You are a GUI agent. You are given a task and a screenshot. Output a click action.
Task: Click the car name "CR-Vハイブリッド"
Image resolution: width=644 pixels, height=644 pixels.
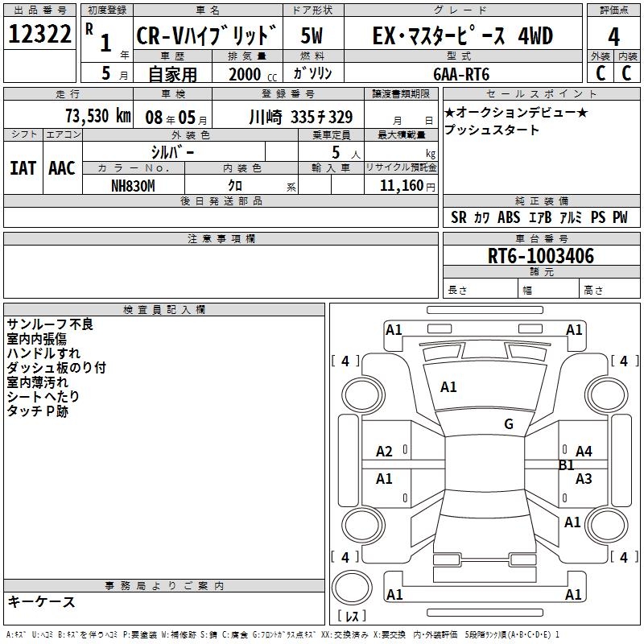tap(207, 35)
